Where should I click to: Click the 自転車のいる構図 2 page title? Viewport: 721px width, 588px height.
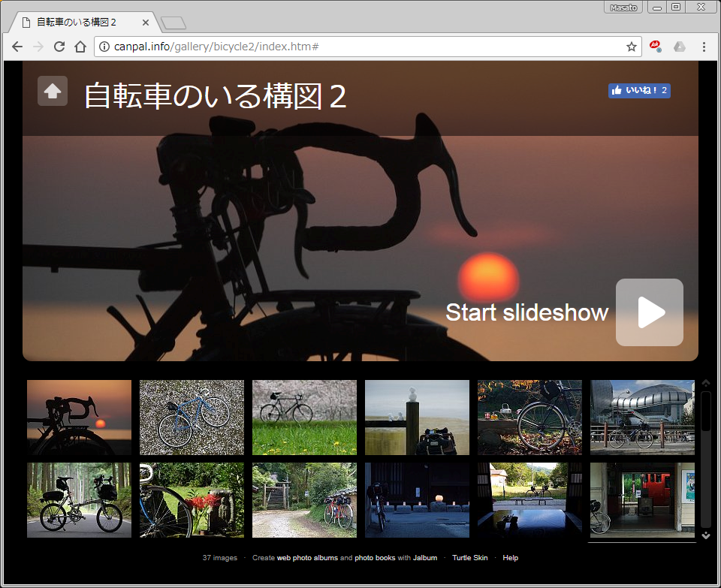pos(216,96)
